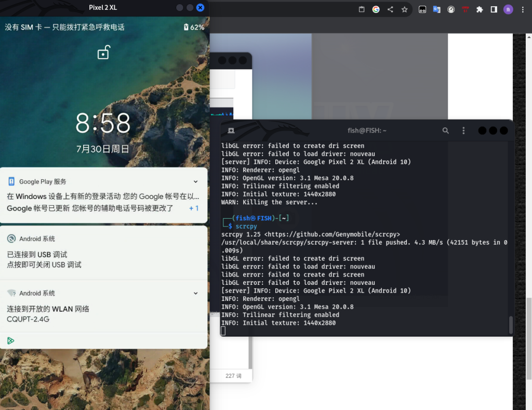Tap the "已连接到 USB 调试" notification title

[37, 255]
